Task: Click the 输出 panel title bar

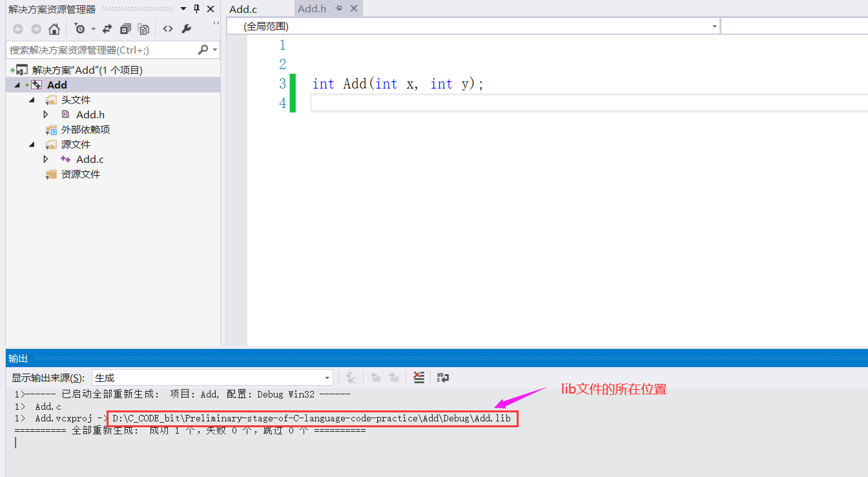Action: click(437, 358)
